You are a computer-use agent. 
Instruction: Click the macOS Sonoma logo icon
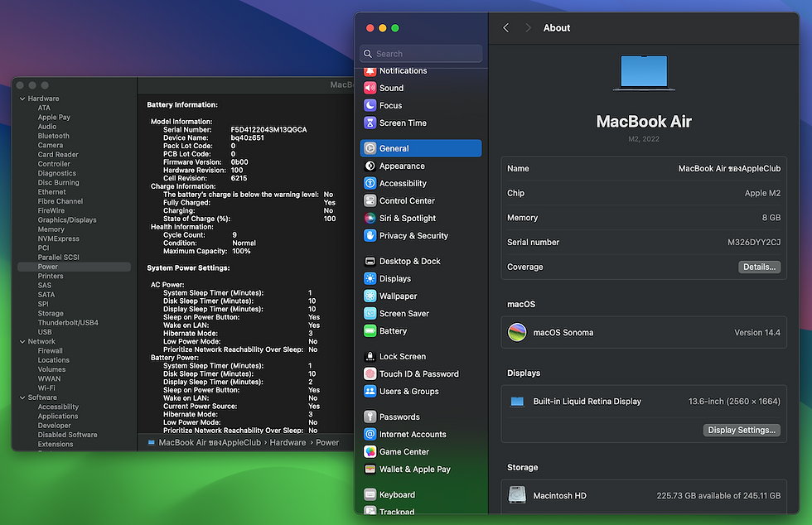(517, 332)
